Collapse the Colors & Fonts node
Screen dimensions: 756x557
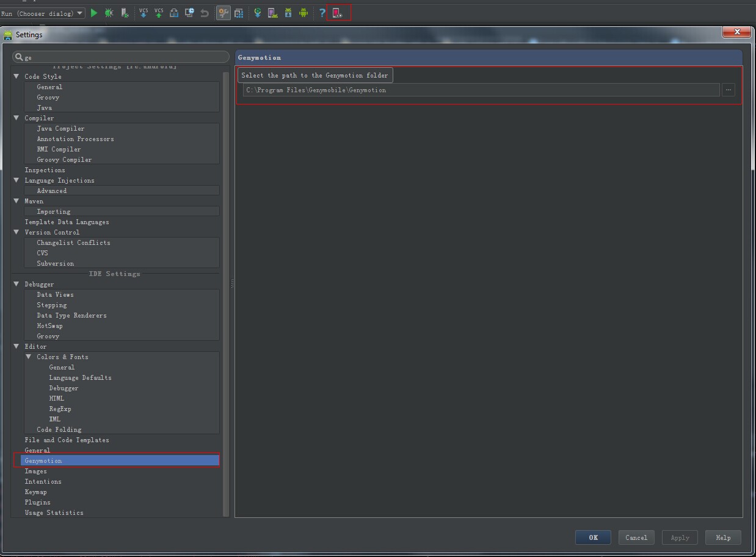click(x=29, y=357)
